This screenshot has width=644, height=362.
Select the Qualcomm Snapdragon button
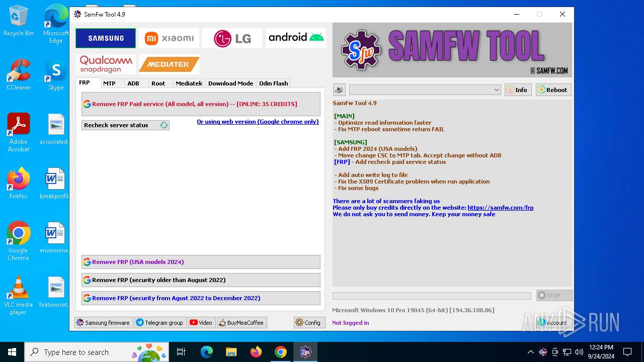(106, 64)
